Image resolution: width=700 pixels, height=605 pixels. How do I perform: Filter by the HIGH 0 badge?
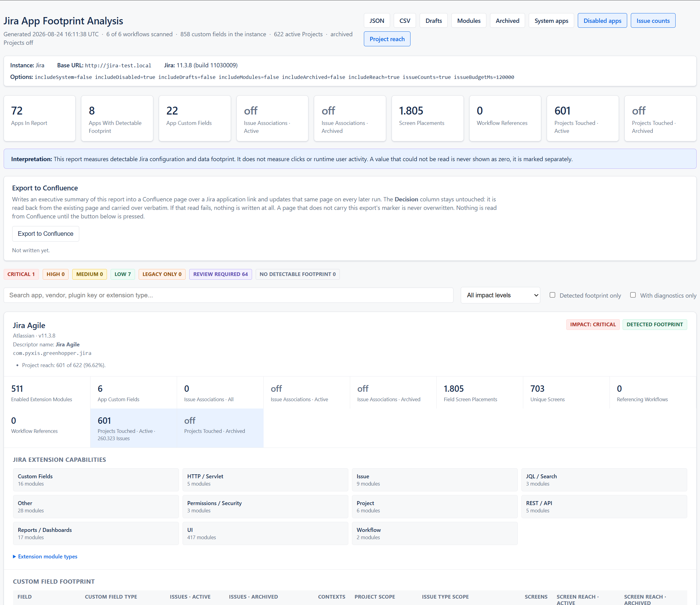pos(56,274)
